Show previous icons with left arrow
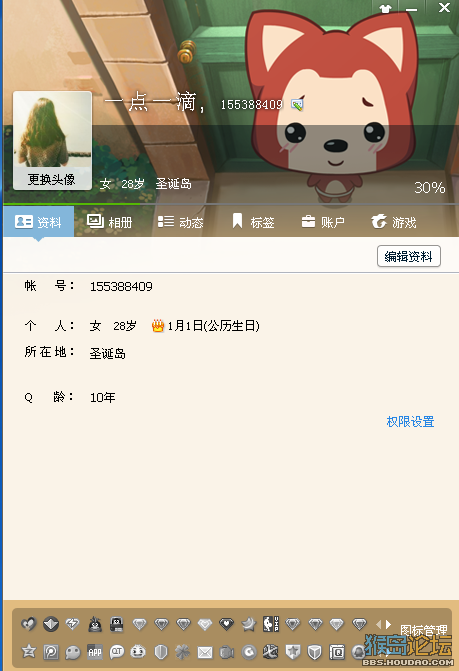The image size is (459, 671). tap(379, 624)
